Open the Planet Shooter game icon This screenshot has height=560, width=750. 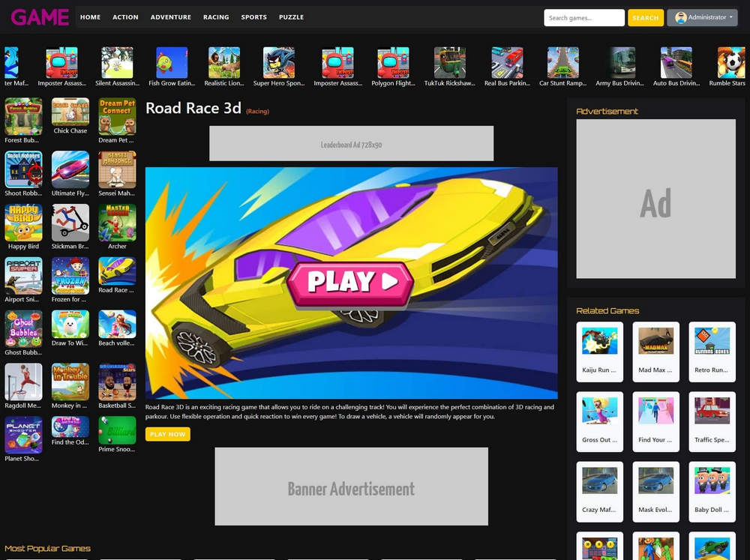pos(23,436)
